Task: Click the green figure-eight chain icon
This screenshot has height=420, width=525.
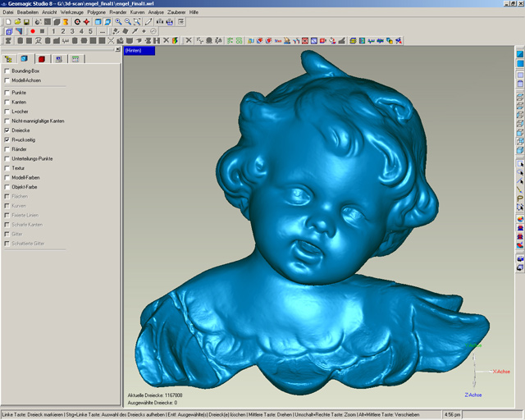Action: (239, 41)
